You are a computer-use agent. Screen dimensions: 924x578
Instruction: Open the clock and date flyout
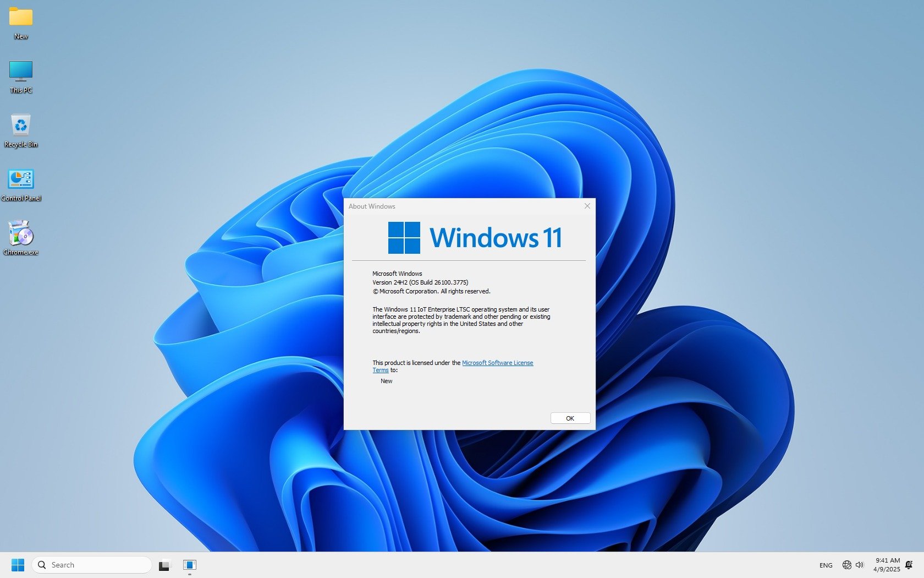887,565
